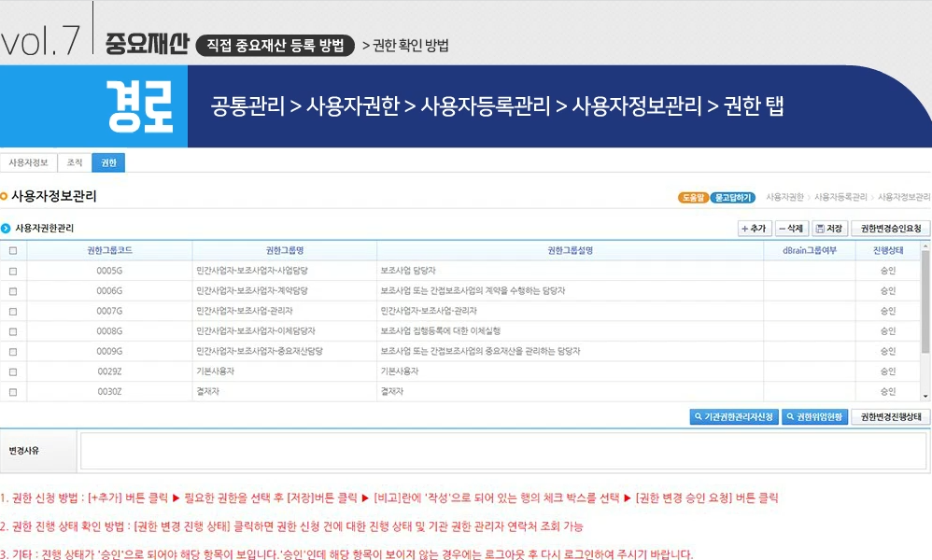Viewport: 932px width, 560px height.
Task: Click the 승인 status in row 0030Z
Action: click(888, 392)
